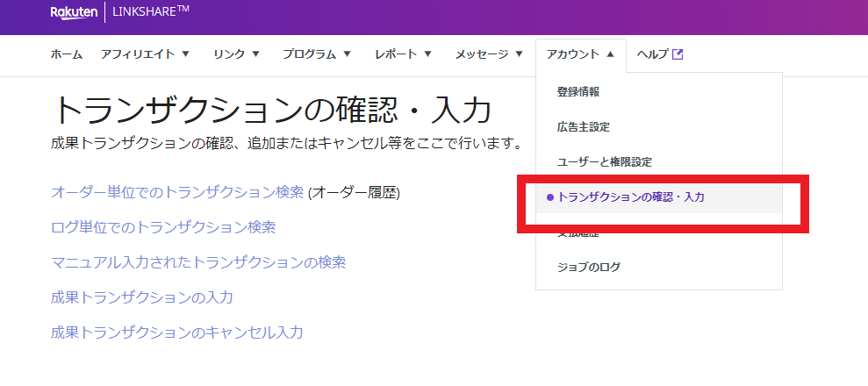
Task: Click the ヘルプ navigation link
Action: tap(652, 54)
